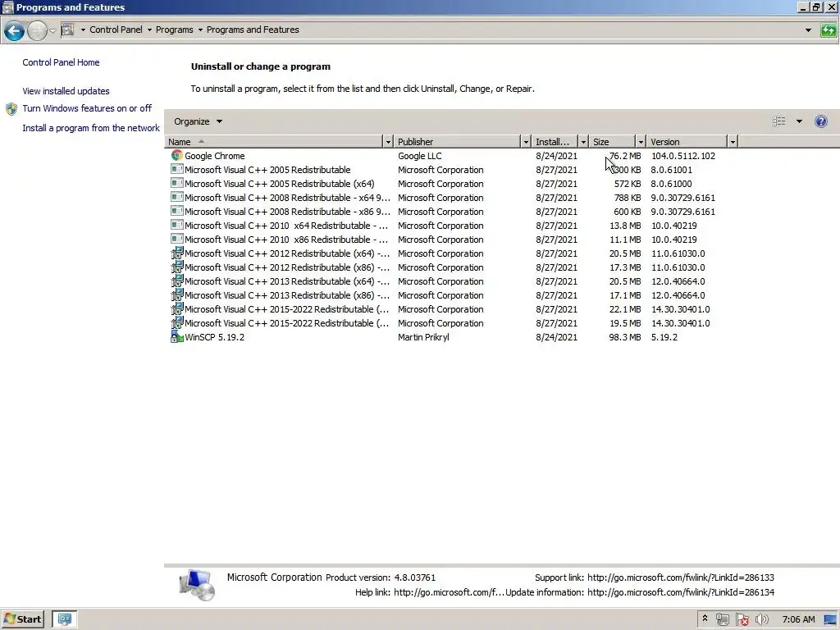
Task: Go back using the blue Back arrow
Action: coord(14,31)
